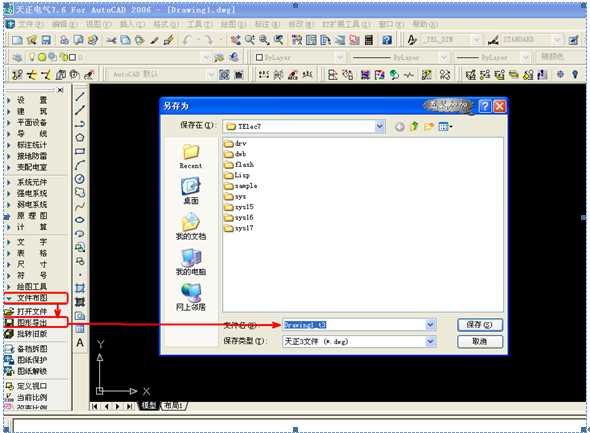Image resolution: width=590 pixels, height=433 pixels.
Task: Select the Arc draw tool
Action: tap(80, 165)
